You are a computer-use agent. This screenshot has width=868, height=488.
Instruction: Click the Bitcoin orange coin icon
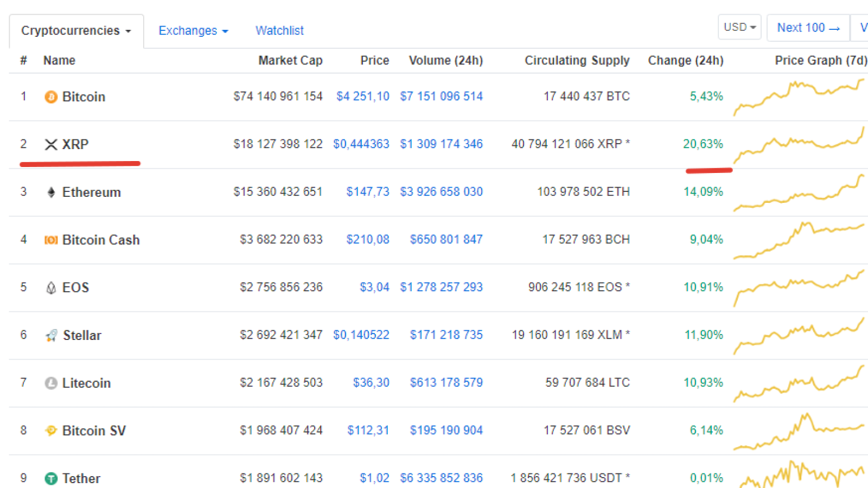pyautogui.click(x=51, y=97)
